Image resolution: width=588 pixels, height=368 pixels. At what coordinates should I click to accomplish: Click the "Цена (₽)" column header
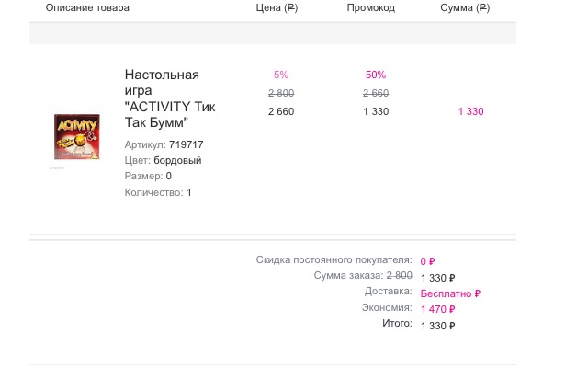277,7
